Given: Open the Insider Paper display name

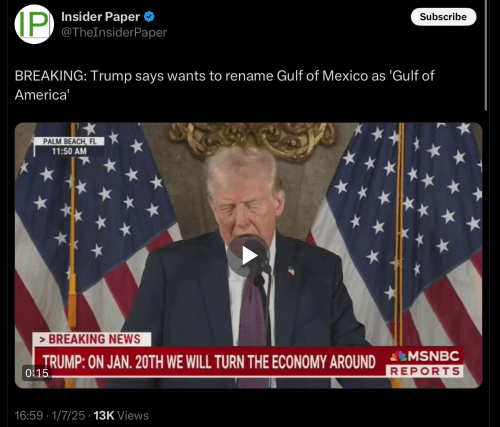Looking at the screenshot, I should [x=100, y=17].
